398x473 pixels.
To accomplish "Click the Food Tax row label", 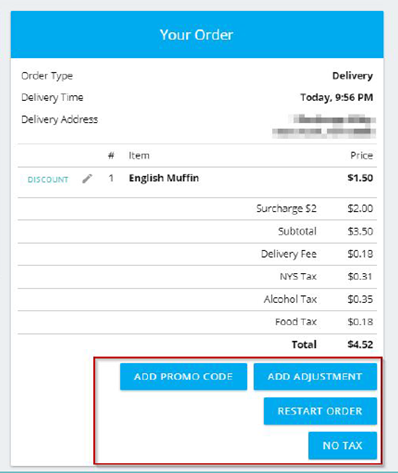I will point(296,322).
